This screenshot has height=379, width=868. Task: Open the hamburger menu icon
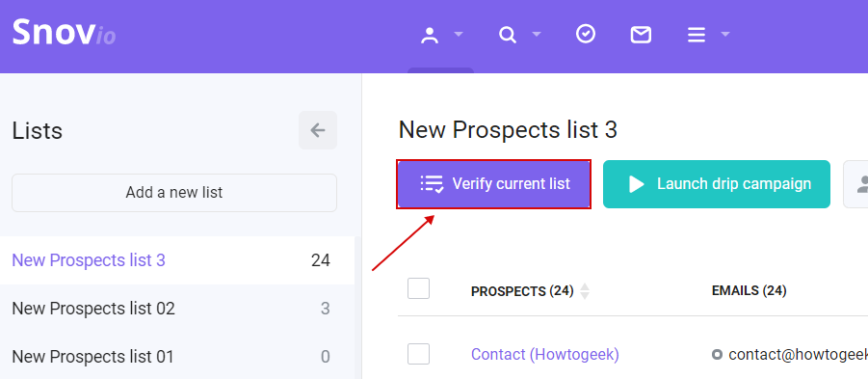[x=697, y=35]
